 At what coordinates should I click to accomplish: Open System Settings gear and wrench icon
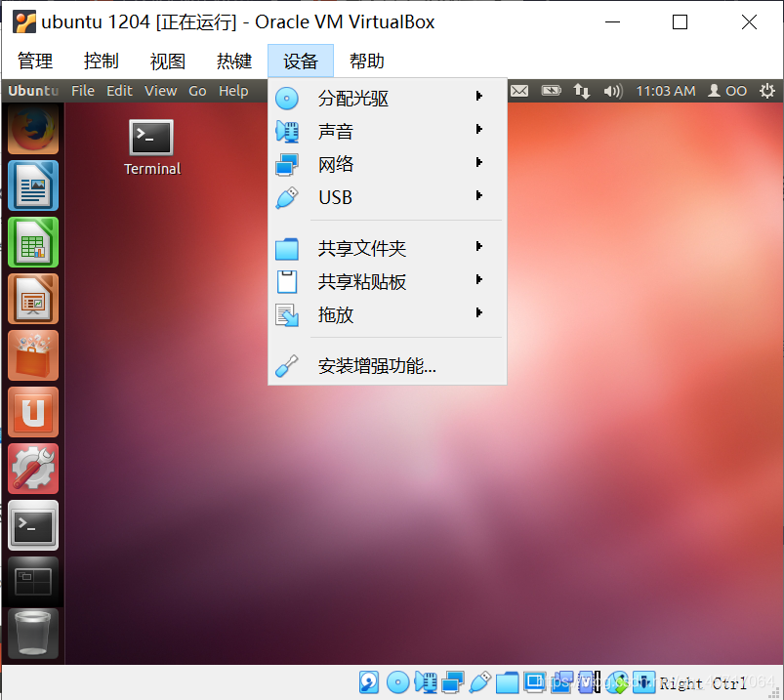pos(33,469)
